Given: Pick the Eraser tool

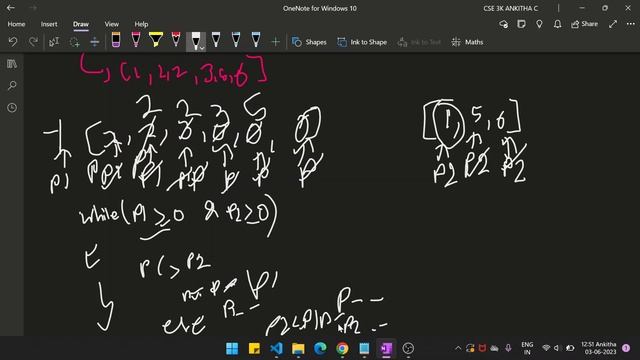Looking at the screenshot, I should pyautogui.click(x=116, y=40).
